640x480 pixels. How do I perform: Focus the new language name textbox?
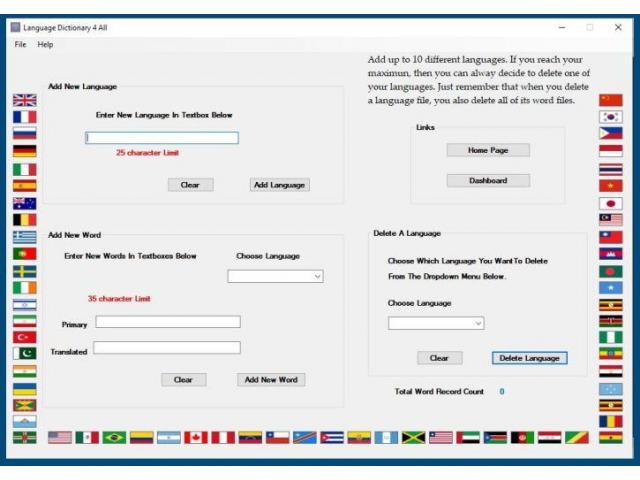pyautogui.click(x=162, y=138)
